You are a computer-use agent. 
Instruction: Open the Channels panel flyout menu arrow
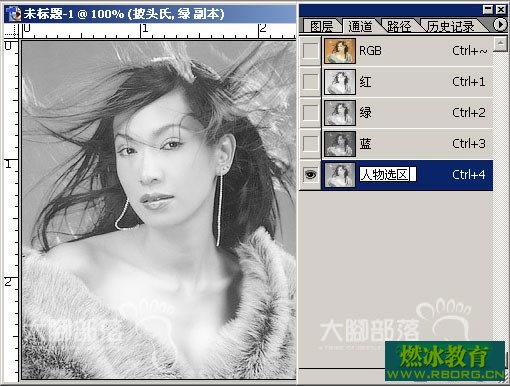[500, 24]
